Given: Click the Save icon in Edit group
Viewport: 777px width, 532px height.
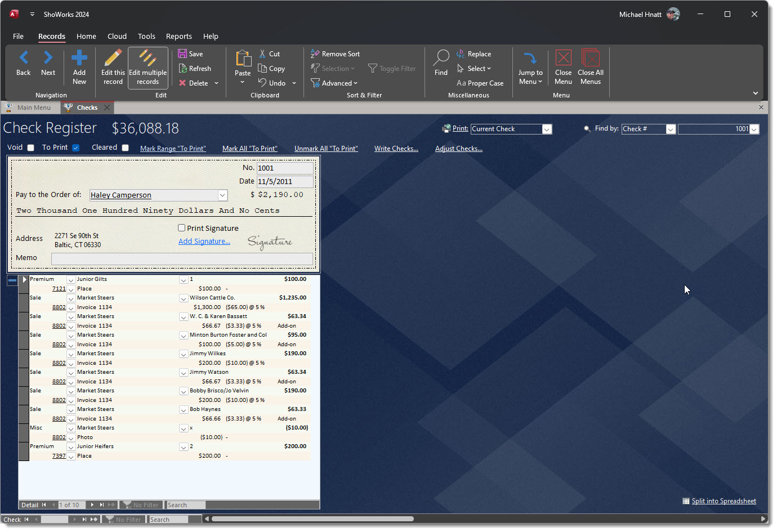Looking at the screenshot, I should [x=182, y=53].
